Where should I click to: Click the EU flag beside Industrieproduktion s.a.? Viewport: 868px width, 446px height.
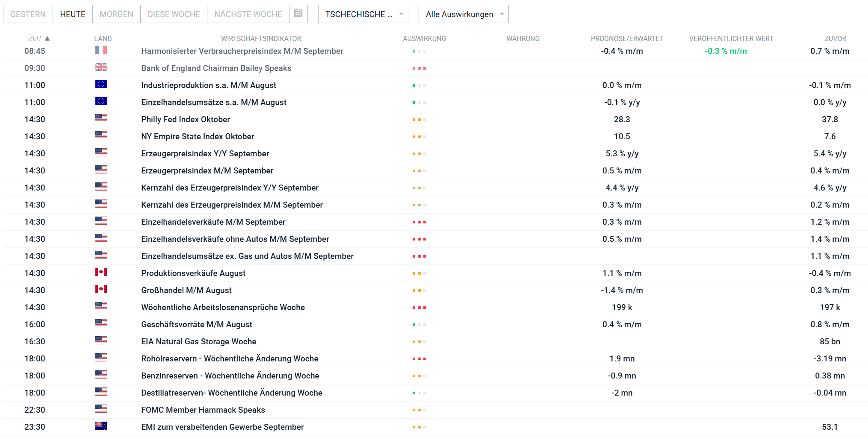(101, 85)
